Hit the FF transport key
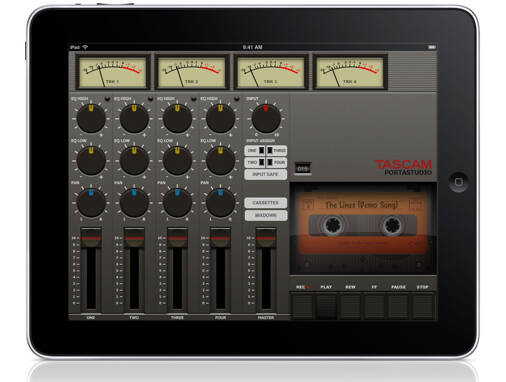 374,306
